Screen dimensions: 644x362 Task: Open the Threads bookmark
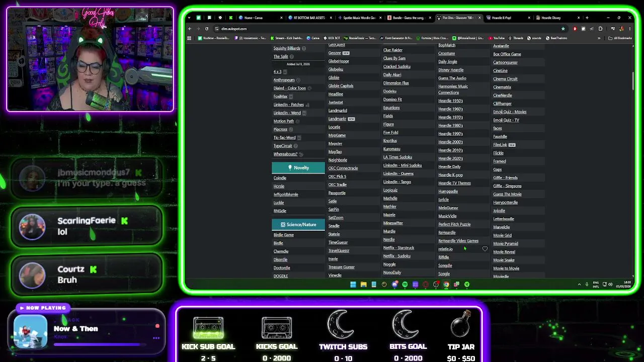[x=516, y=38]
